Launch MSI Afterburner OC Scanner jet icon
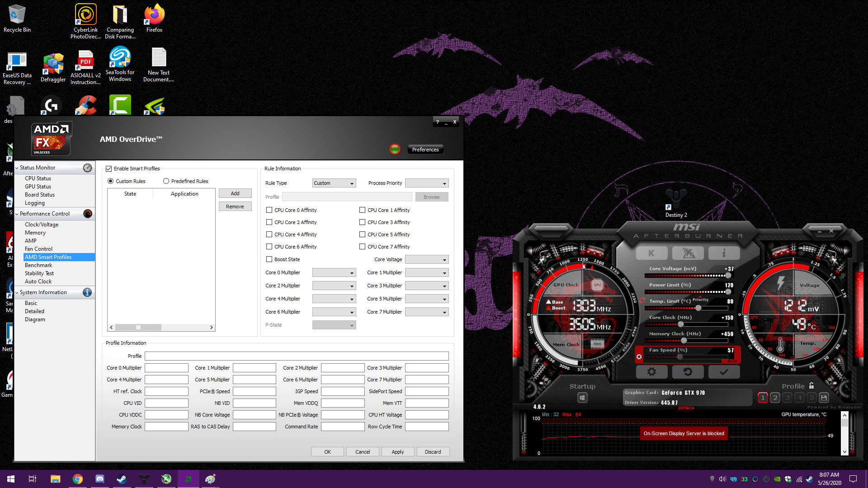Screen dimensions: 868x488 pyautogui.click(x=688, y=253)
